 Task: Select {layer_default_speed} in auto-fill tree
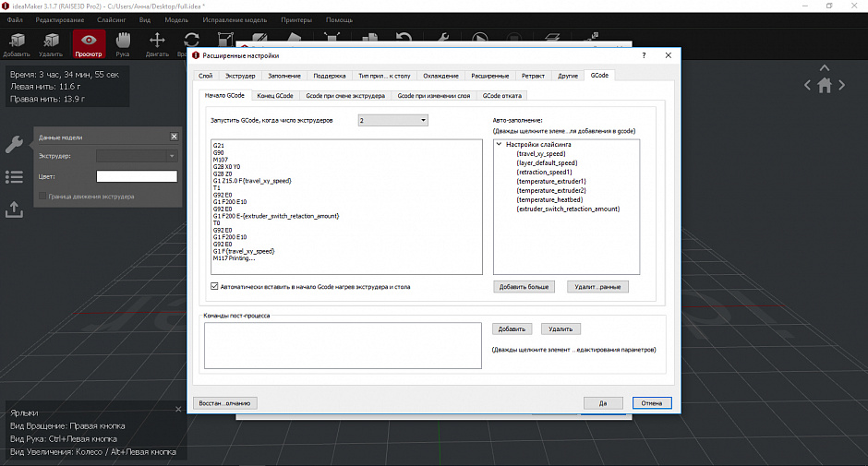pyautogui.click(x=547, y=162)
